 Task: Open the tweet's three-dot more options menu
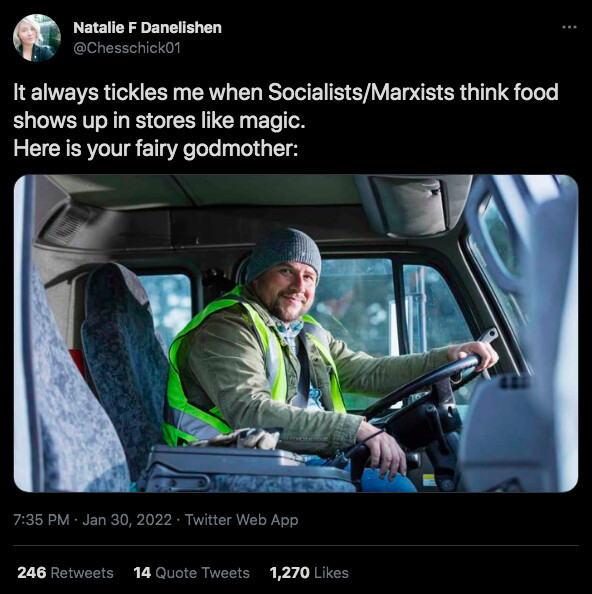569,27
